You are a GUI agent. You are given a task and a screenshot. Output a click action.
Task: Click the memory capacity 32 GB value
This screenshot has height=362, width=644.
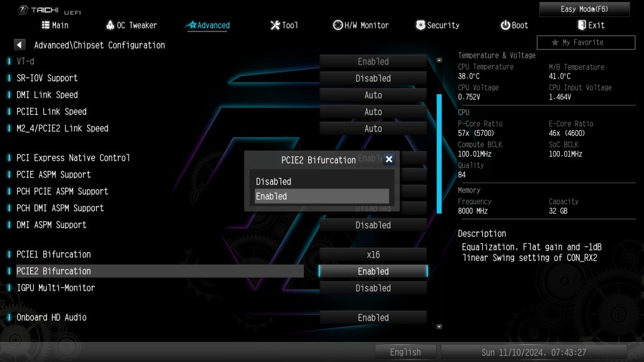tap(558, 211)
